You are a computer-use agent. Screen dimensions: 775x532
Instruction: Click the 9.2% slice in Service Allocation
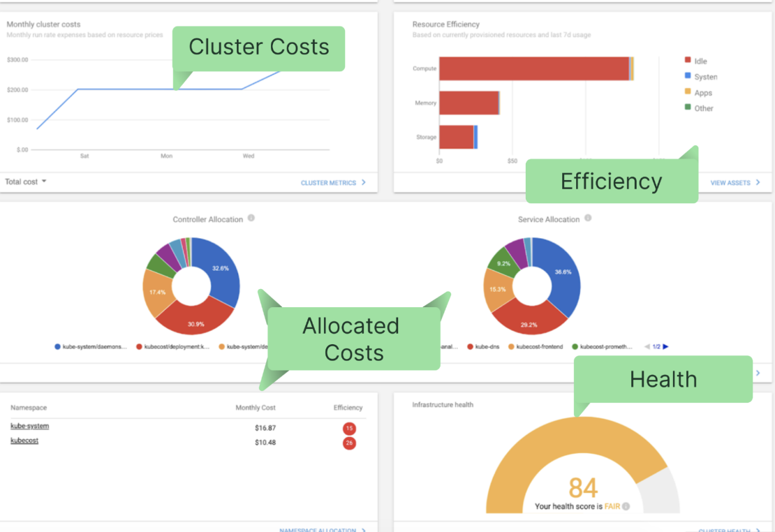(502, 263)
